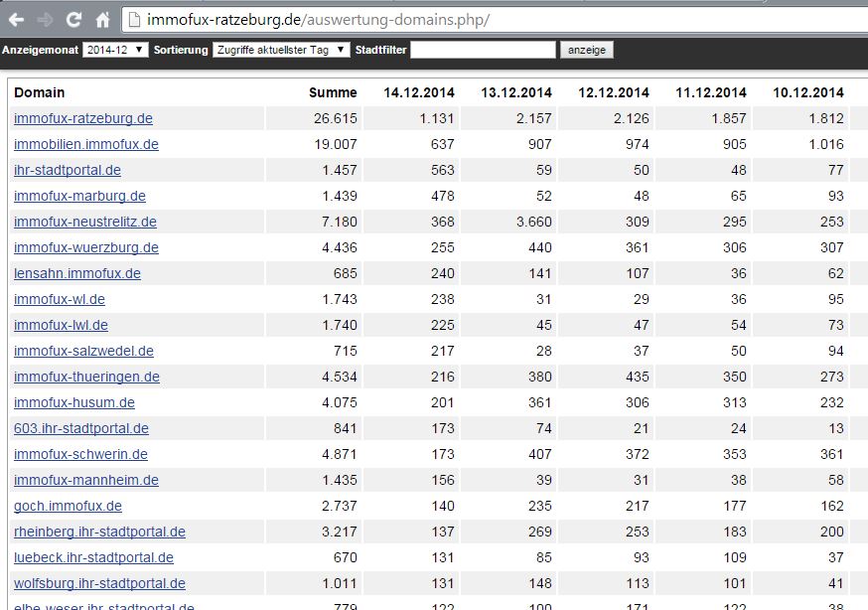Open the Anzeigemonat 2014-12 dropdown
868x610 pixels.
pos(115,50)
